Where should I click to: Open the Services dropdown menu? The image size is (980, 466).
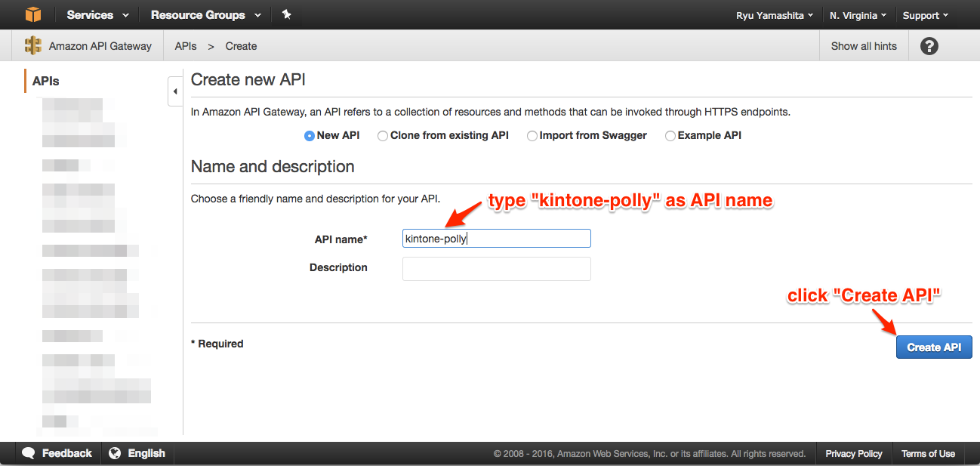(x=97, y=14)
